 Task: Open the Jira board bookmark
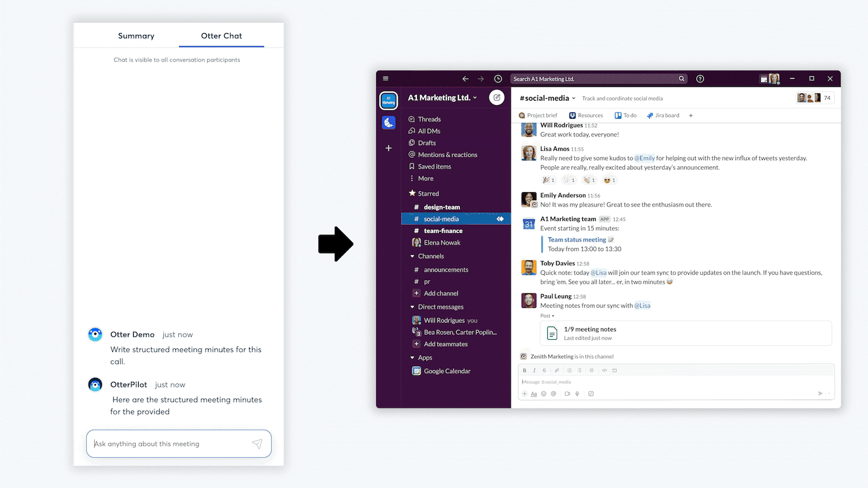coord(663,115)
